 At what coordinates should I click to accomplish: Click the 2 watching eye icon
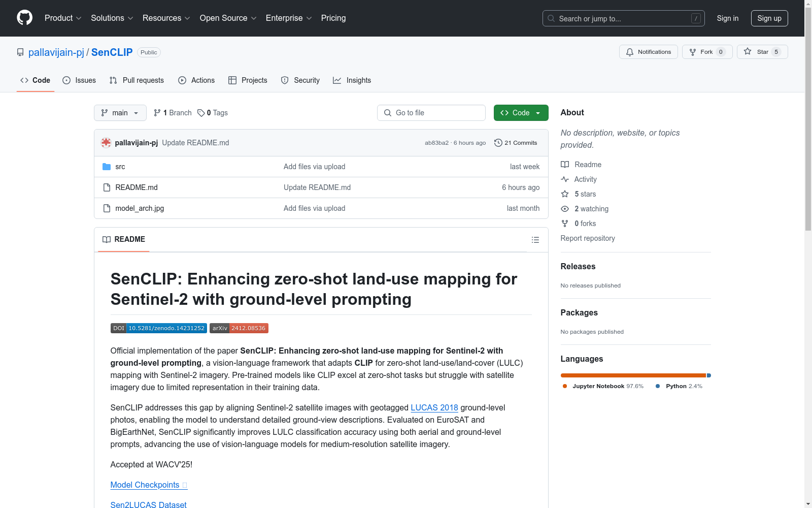point(565,209)
